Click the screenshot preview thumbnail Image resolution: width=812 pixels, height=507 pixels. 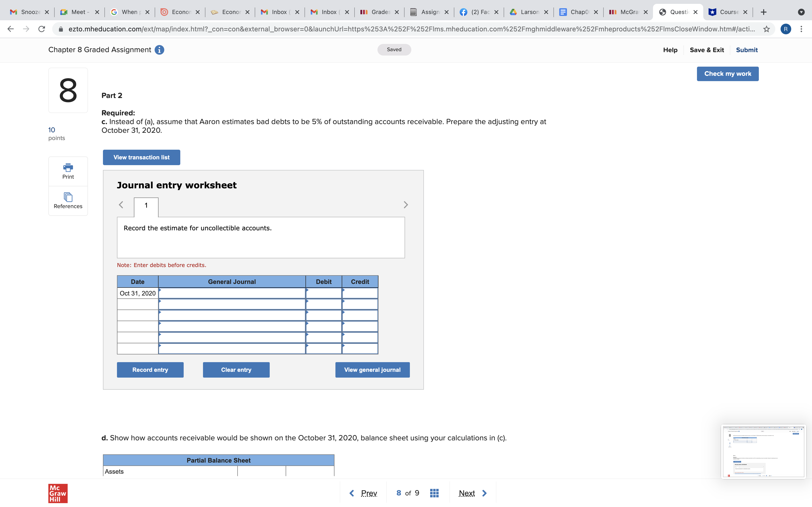click(x=763, y=451)
